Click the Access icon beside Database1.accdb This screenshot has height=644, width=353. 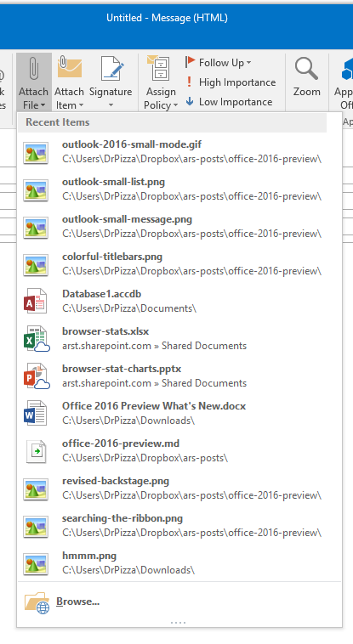click(x=35, y=301)
